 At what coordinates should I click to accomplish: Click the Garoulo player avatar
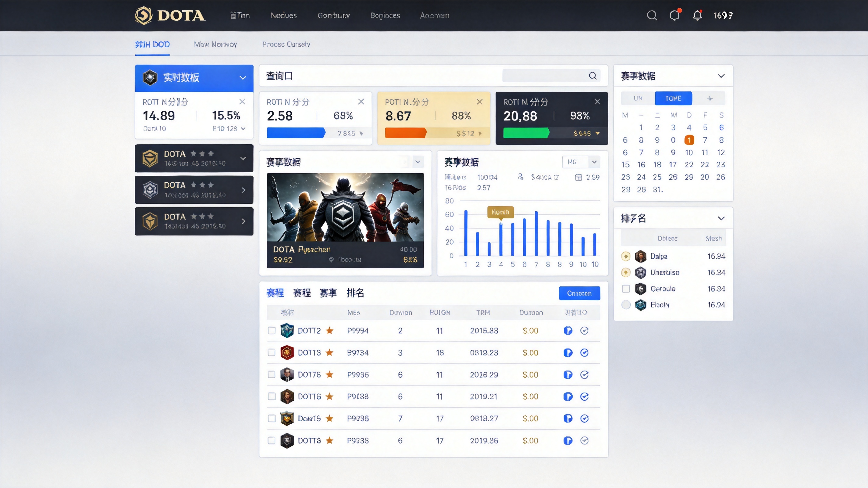[640, 289]
